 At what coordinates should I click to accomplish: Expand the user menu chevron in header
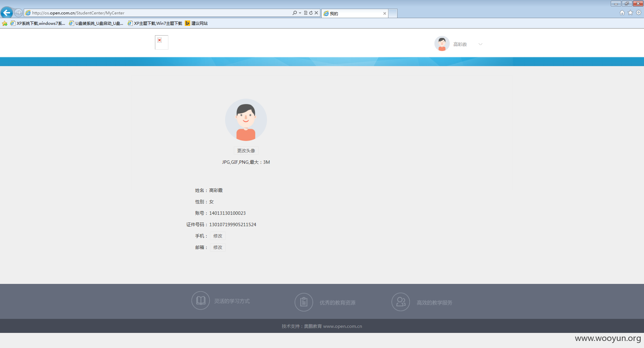point(480,44)
